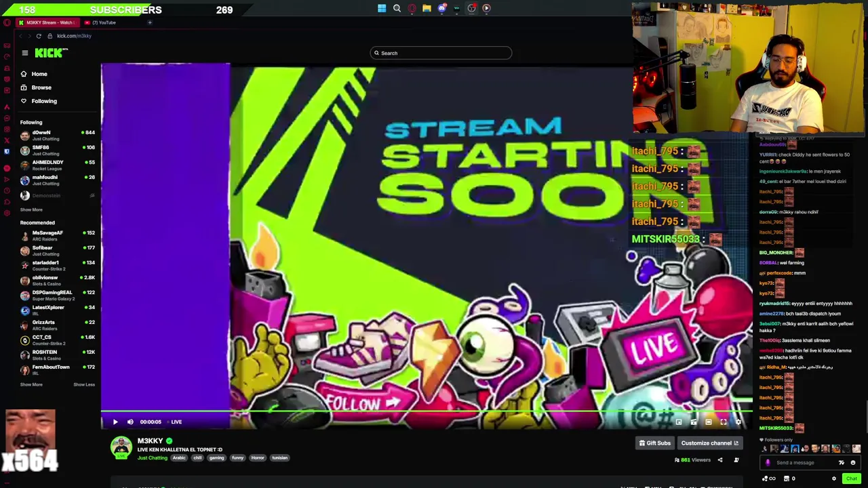Open ROSHTEIN recommended channel
The height and width of the screenshot is (488, 868).
(x=58, y=355)
